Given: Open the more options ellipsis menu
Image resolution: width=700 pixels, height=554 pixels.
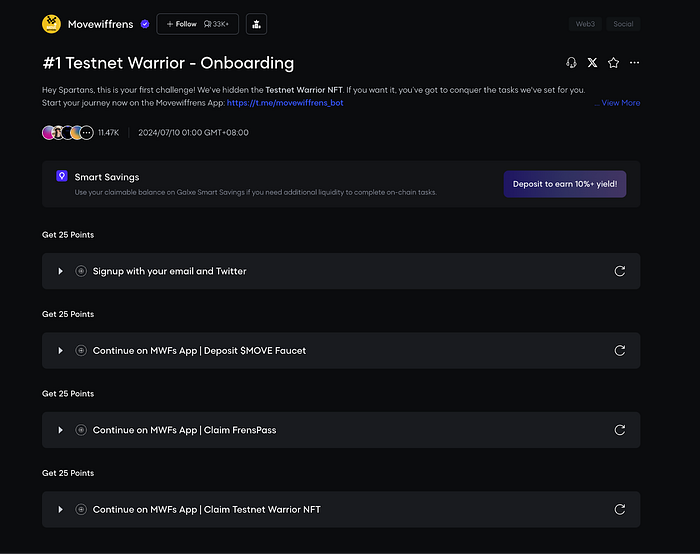Looking at the screenshot, I should click(634, 63).
